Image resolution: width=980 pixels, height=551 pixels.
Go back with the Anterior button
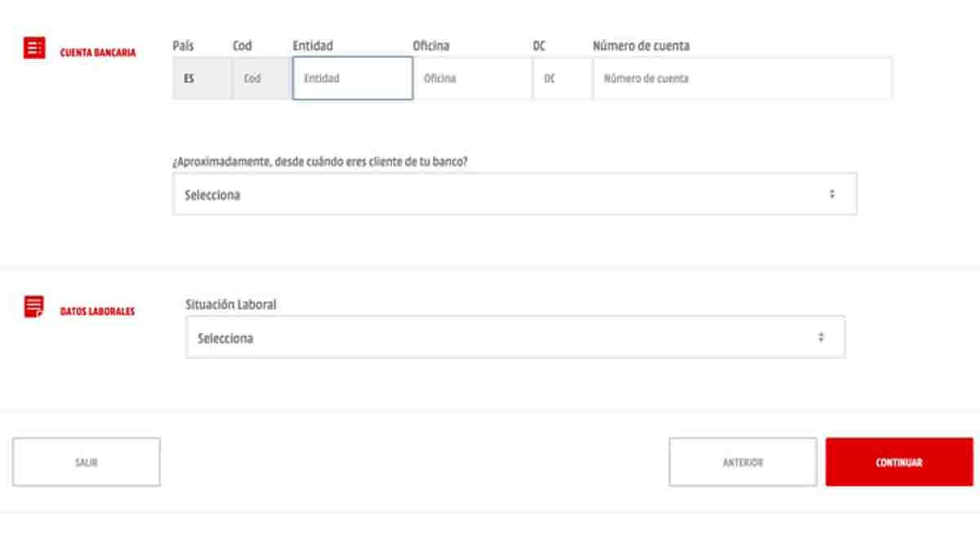coord(742,462)
